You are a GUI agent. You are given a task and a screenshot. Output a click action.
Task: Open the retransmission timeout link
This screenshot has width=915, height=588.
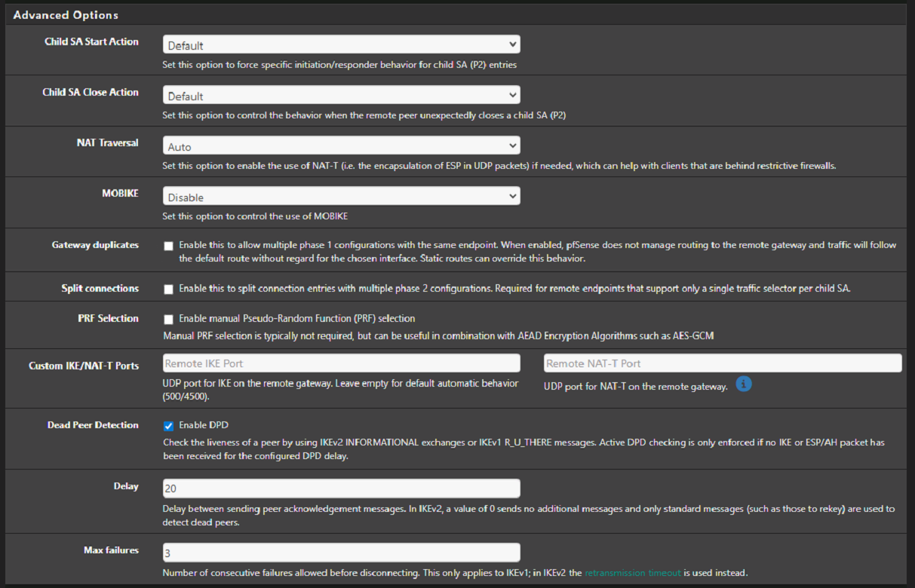pos(632,573)
